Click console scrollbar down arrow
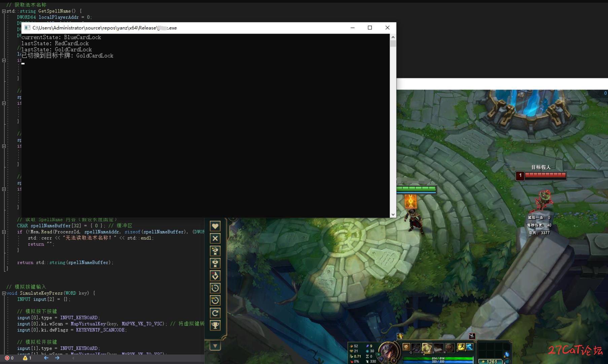Screen dimensions: 608x364 393,214
